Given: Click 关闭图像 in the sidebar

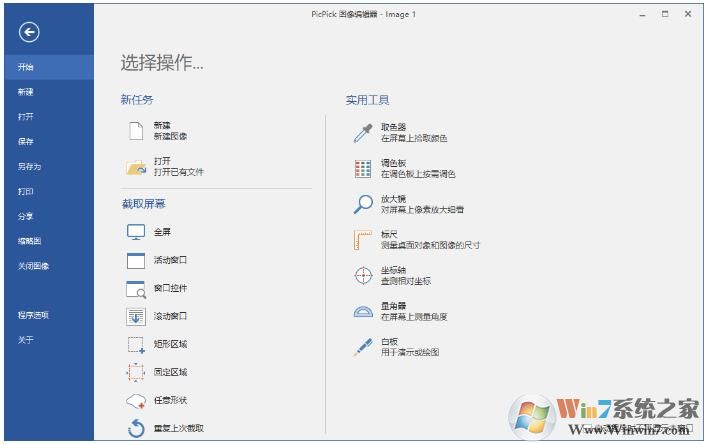Looking at the screenshot, I should 49,266.
